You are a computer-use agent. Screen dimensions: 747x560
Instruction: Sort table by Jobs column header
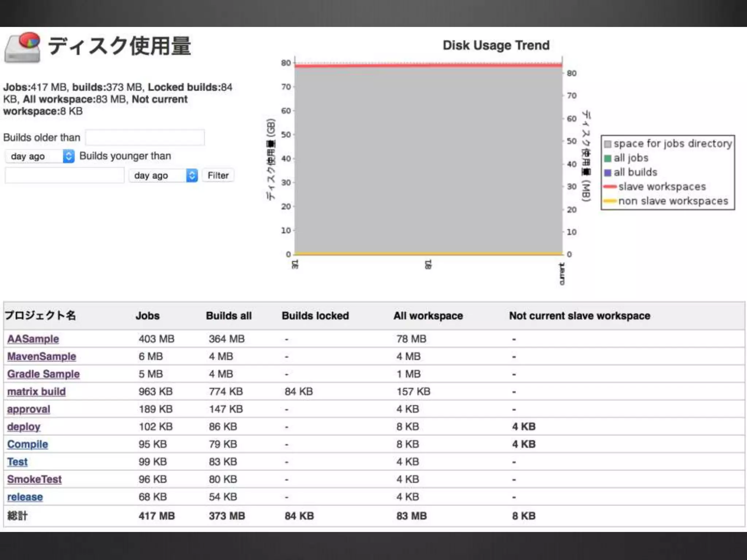(147, 316)
